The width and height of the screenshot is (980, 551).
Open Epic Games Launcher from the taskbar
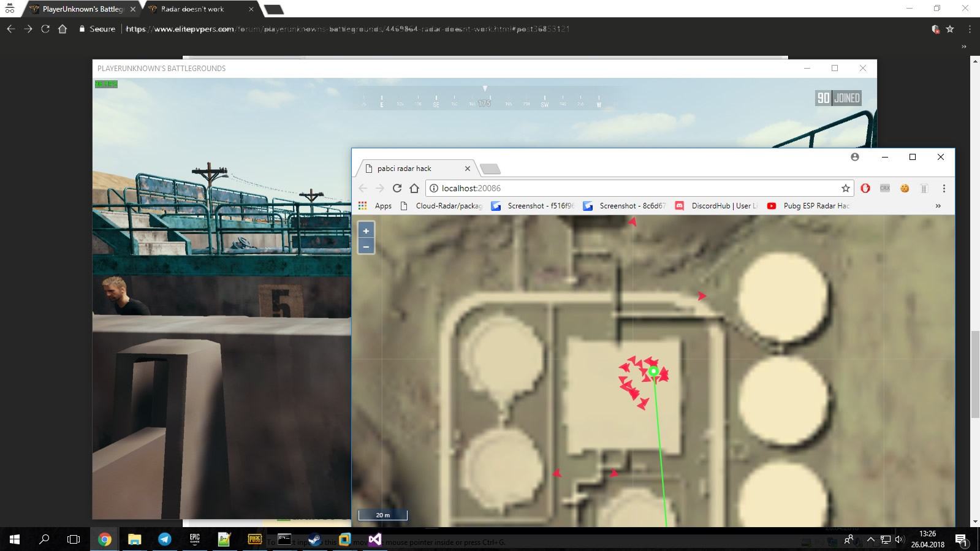[x=195, y=539]
